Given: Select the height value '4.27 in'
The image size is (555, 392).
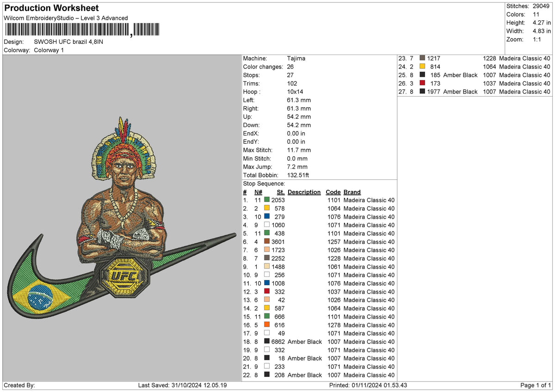Looking at the screenshot, I should 542,23.
